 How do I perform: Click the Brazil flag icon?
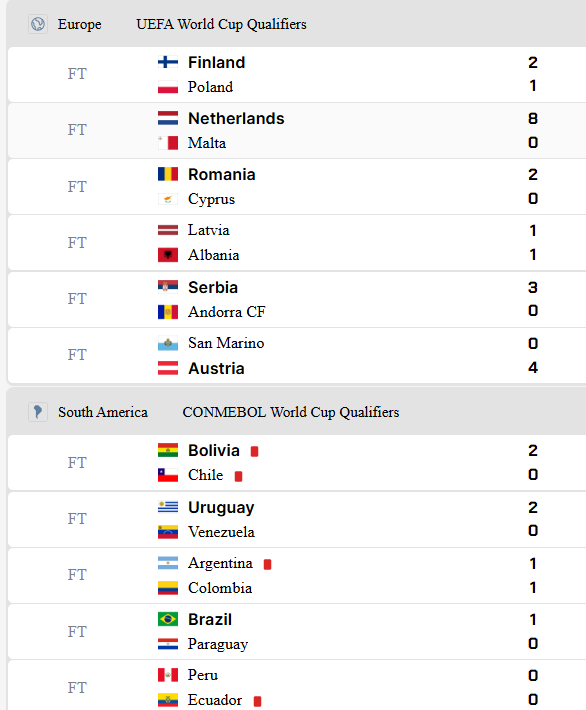pyautogui.click(x=168, y=619)
